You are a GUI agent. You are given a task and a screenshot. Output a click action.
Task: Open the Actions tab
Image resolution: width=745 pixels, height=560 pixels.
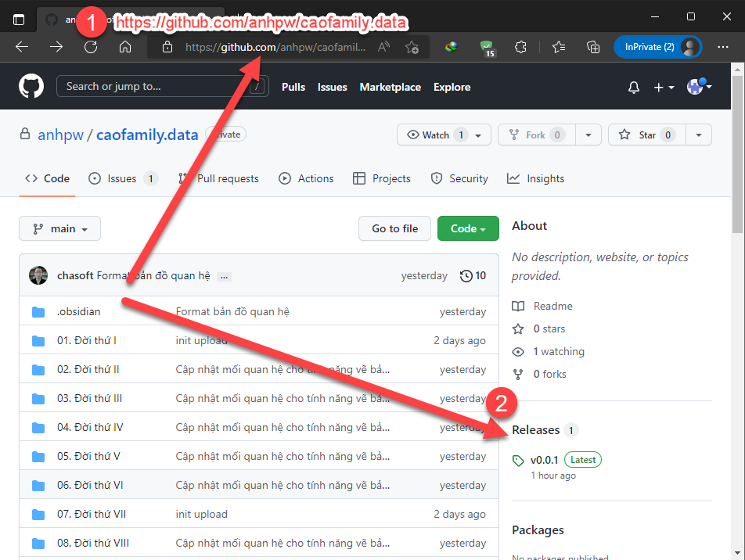click(306, 178)
